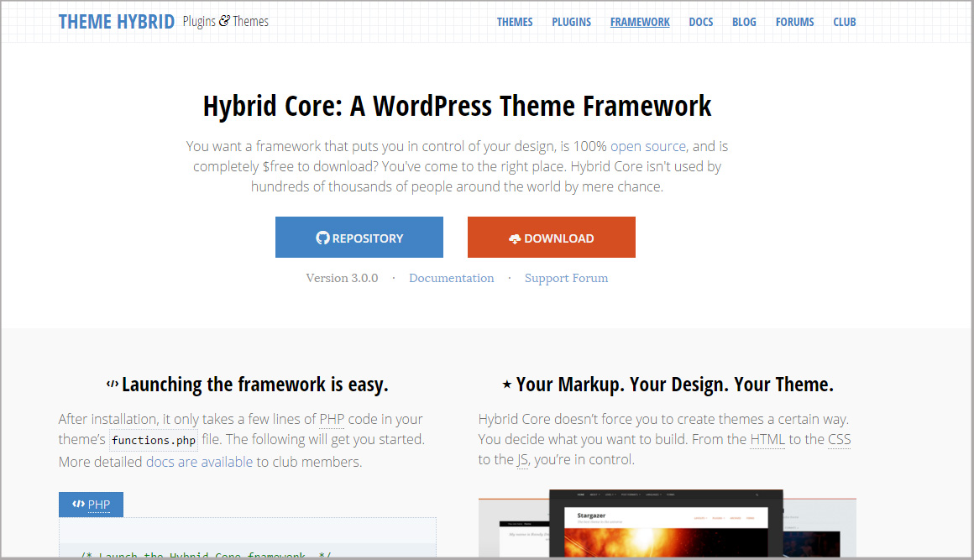Viewport: 974px width, 560px height.
Task: Visit the Forums navigation link
Action: [794, 22]
